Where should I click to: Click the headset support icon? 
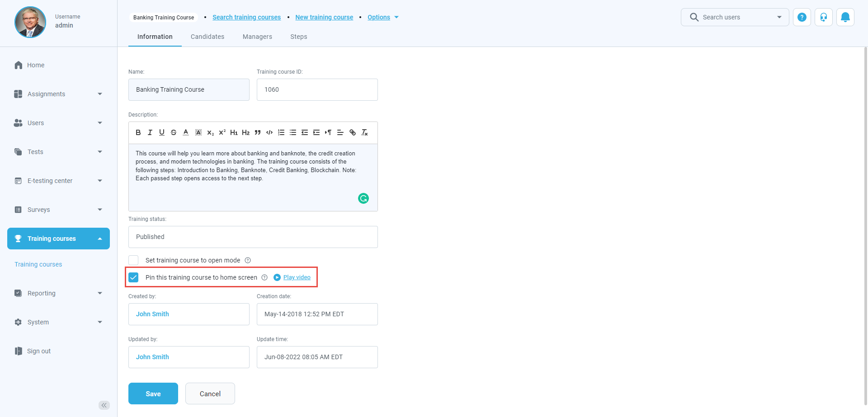click(823, 17)
